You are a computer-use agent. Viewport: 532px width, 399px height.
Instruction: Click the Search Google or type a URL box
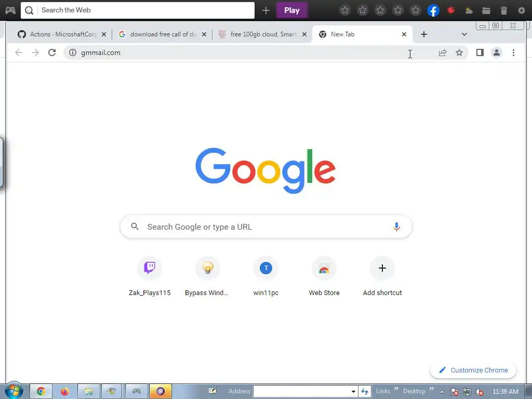pyautogui.click(x=266, y=227)
